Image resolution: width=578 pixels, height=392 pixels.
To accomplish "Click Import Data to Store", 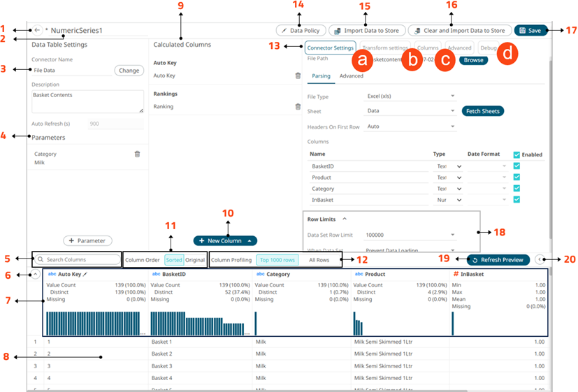I will (367, 31).
